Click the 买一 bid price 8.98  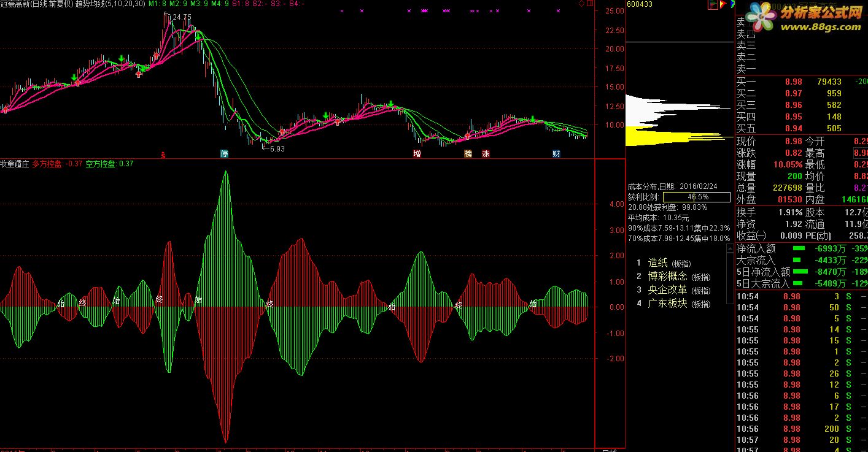(793, 82)
